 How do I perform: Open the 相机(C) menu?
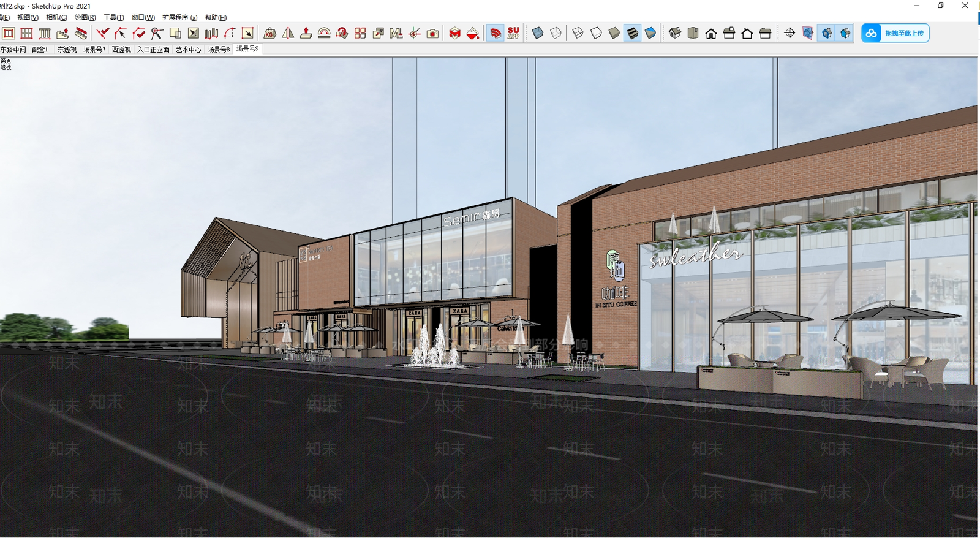tap(57, 18)
